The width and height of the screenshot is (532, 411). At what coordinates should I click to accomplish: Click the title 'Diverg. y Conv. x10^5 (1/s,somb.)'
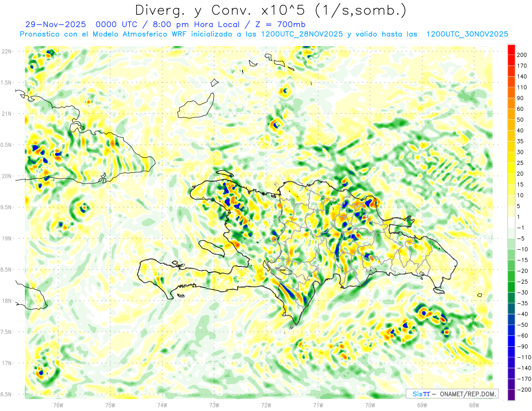click(270, 10)
